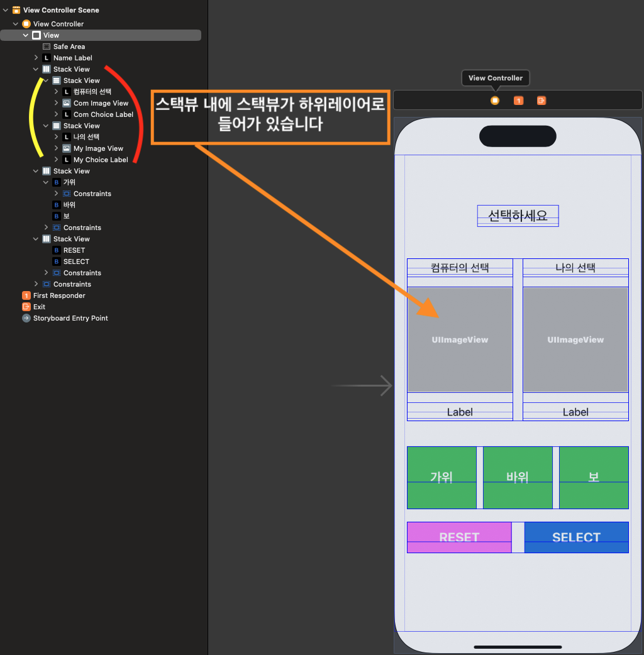Collapse the View Controller Scene disclosure arrow

pyautogui.click(x=6, y=10)
